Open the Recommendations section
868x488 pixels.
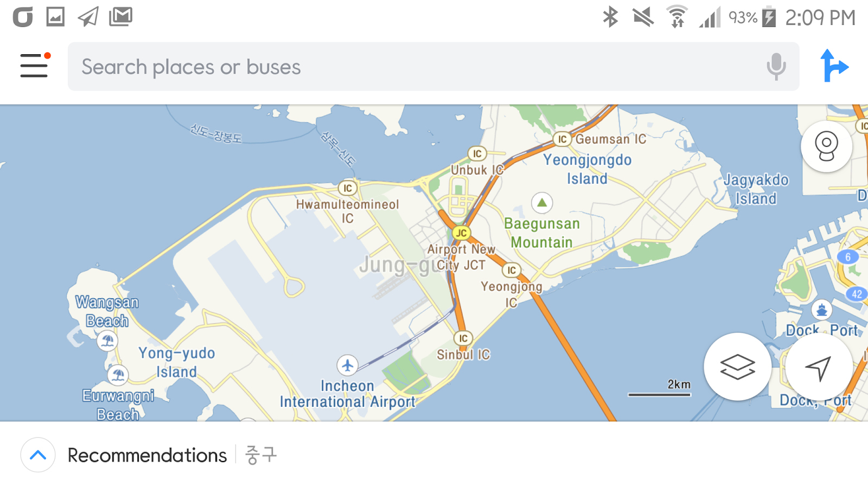click(x=146, y=455)
